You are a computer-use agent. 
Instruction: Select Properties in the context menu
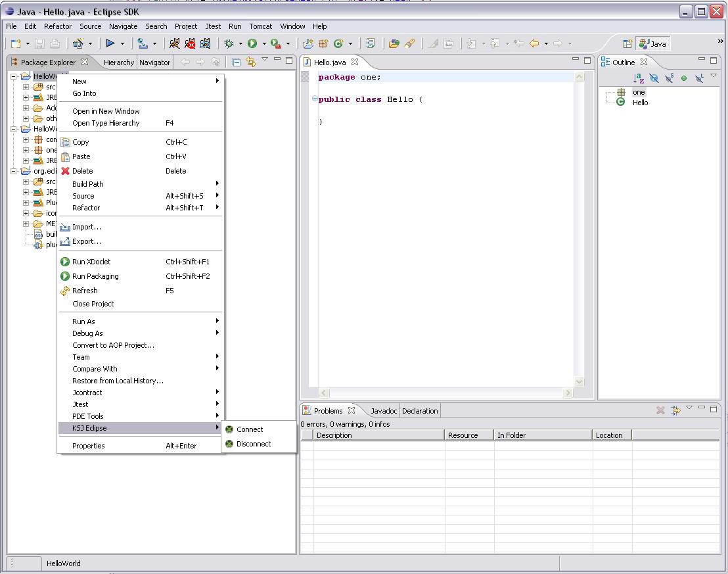coord(140,446)
